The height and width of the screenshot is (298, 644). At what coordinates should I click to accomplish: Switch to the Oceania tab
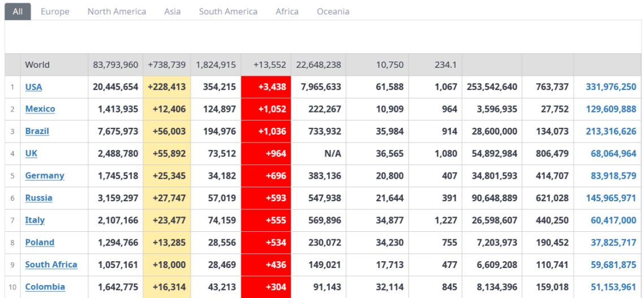[x=333, y=11]
